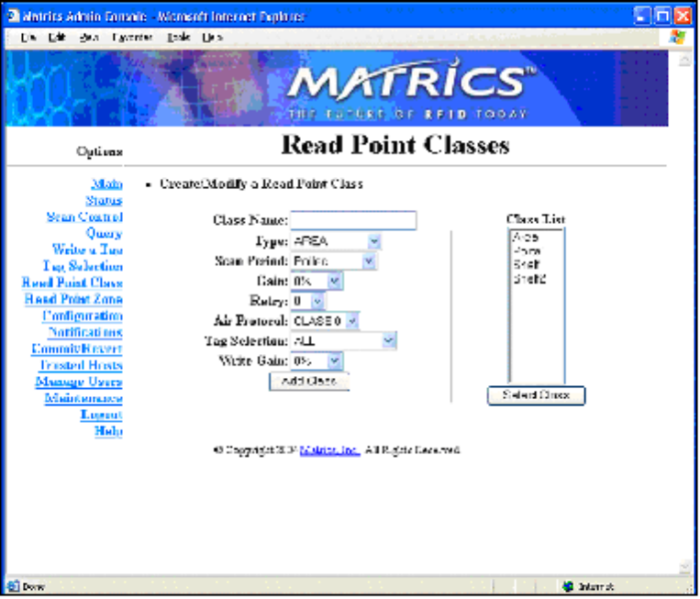
Task: Close the Internet Explorer window
Action: (683, 17)
